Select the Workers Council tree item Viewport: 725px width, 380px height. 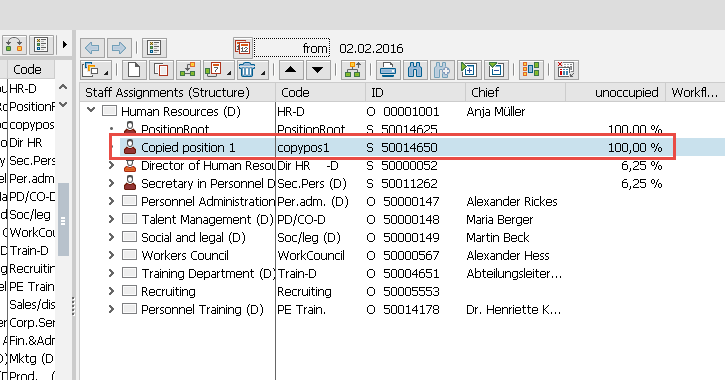click(185, 255)
